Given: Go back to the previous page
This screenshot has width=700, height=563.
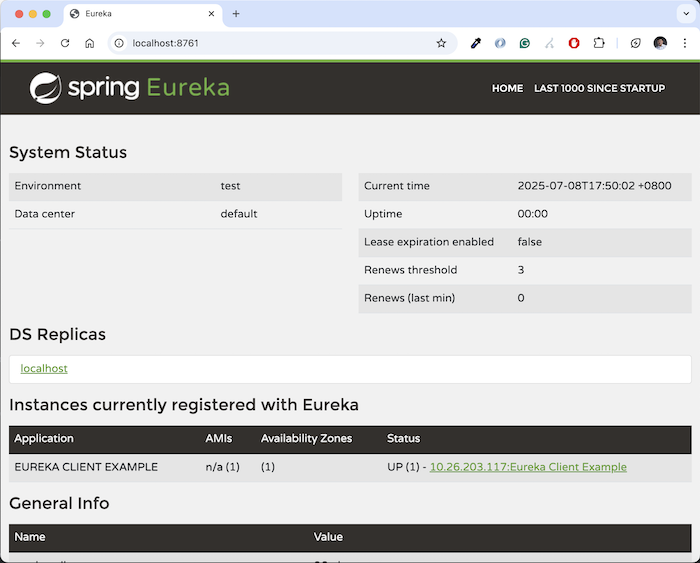Looking at the screenshot, I should [x=16, y=43].
